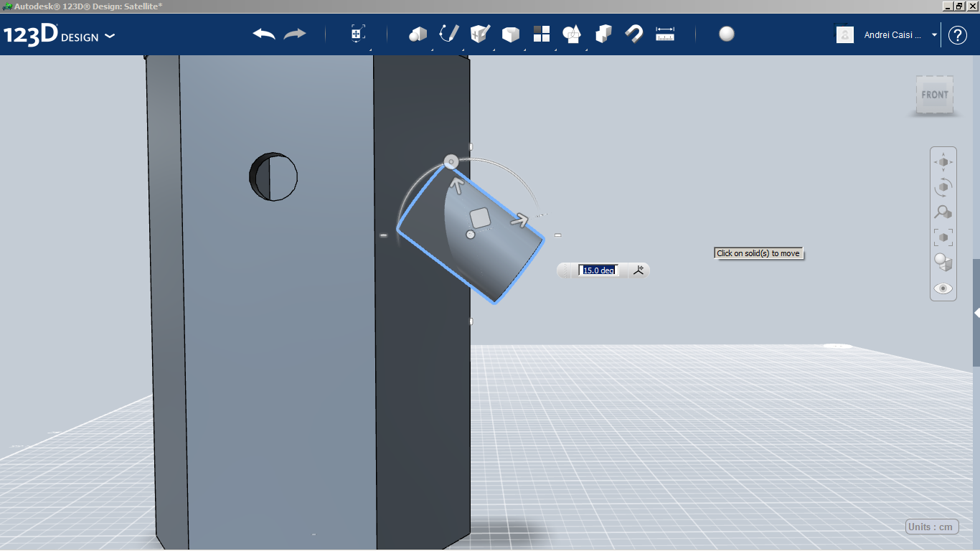Select the Zoom magnifier tool
This screenshot has height=551, width=980.
[943, 212]
